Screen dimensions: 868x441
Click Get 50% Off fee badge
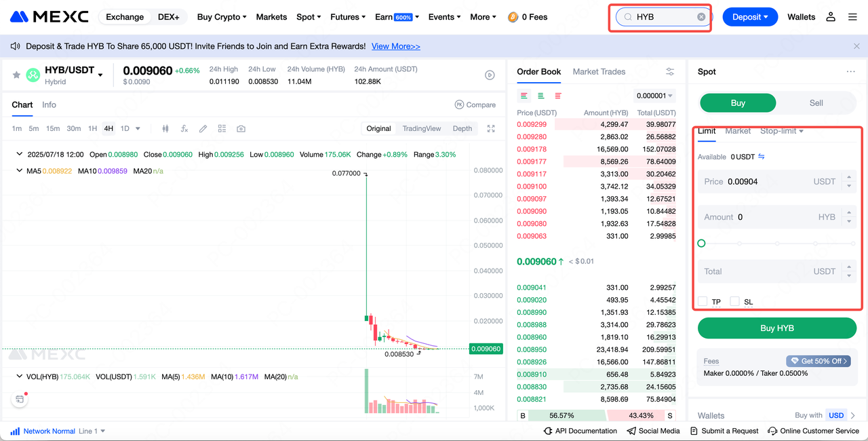pyautogui.click(x=818, y=361)
